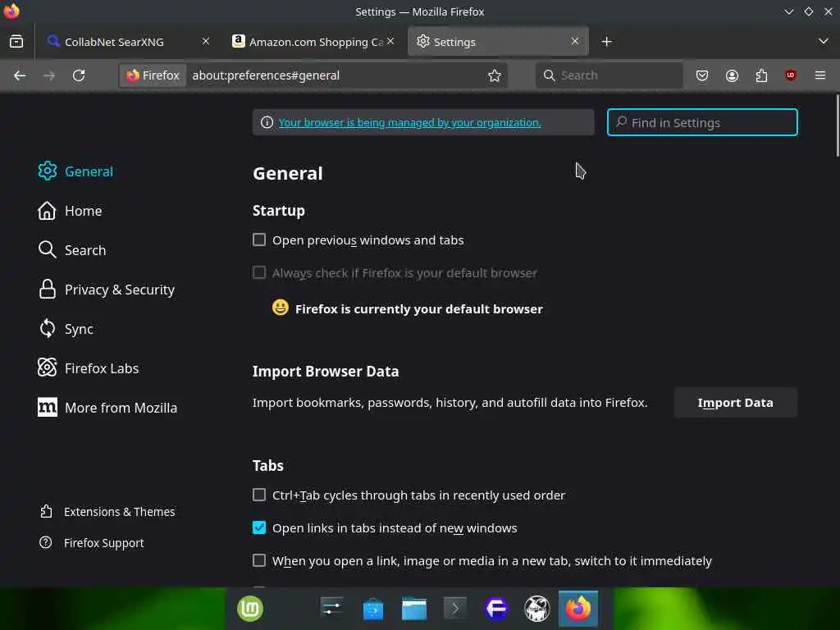Open the Extensions puzzle icon
The height and width of the screenshot is (630, 840).
[761, 75]
